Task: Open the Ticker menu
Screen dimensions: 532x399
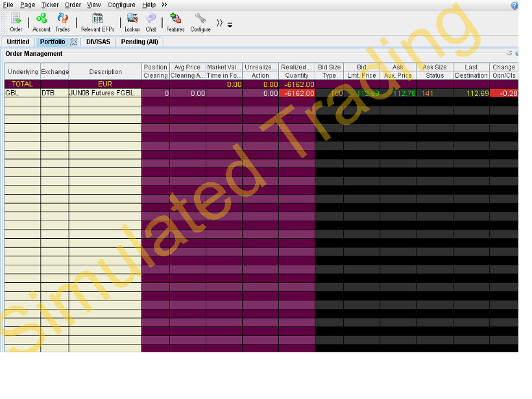Action: pyautogui.click(x=50, y=5)
